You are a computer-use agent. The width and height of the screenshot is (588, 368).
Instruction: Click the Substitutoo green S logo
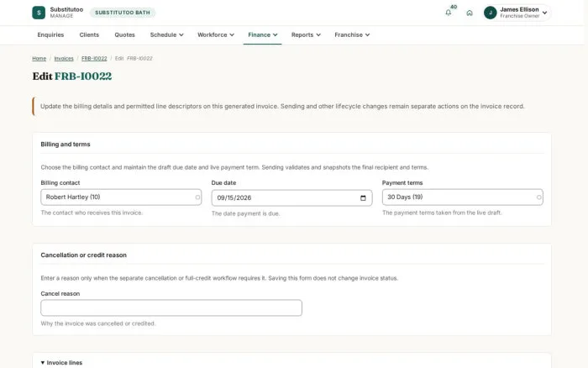[39, 13]
